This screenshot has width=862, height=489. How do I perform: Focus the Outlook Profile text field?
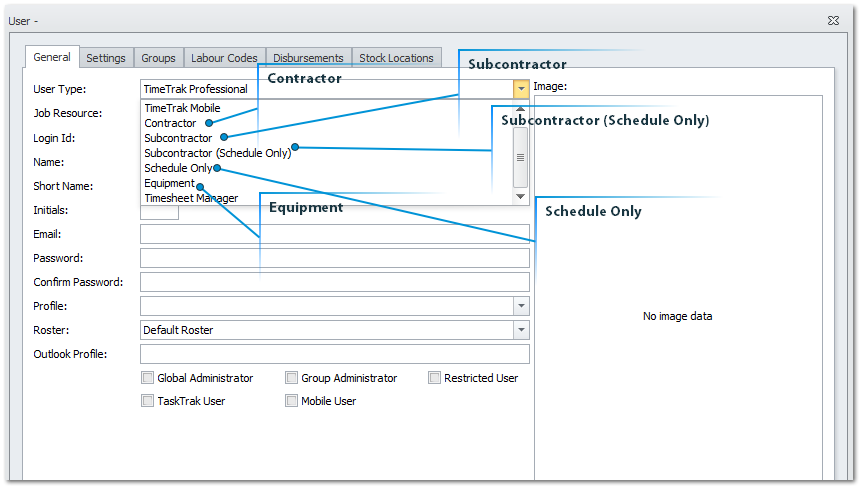[334, 354]
